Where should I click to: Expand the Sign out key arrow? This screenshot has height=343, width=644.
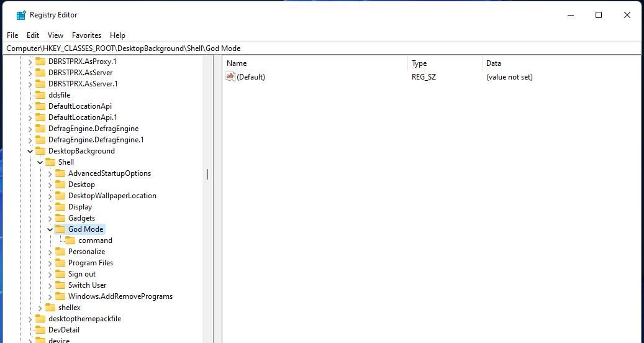pyautogui.click(x=50, y=275)
